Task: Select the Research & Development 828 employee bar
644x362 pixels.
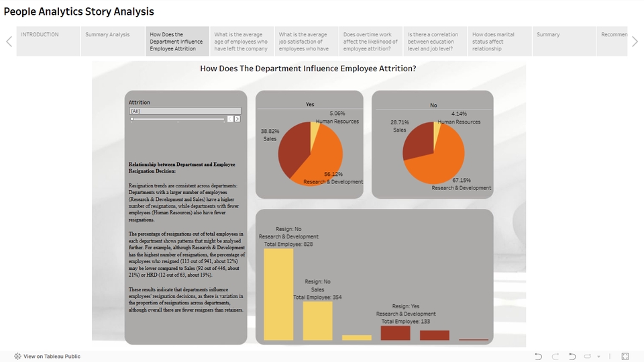Action: pyautogui.click(x=278, y=294)
